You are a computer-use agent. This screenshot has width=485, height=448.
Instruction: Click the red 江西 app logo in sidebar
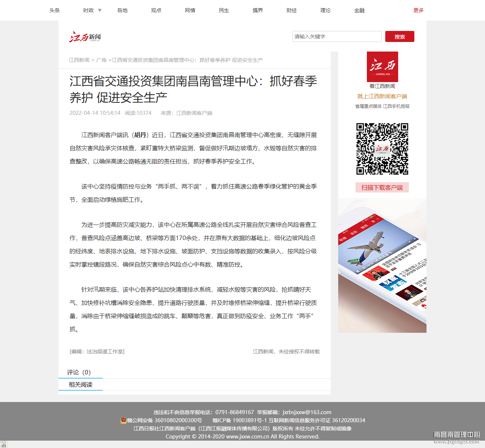pos(382,67)
